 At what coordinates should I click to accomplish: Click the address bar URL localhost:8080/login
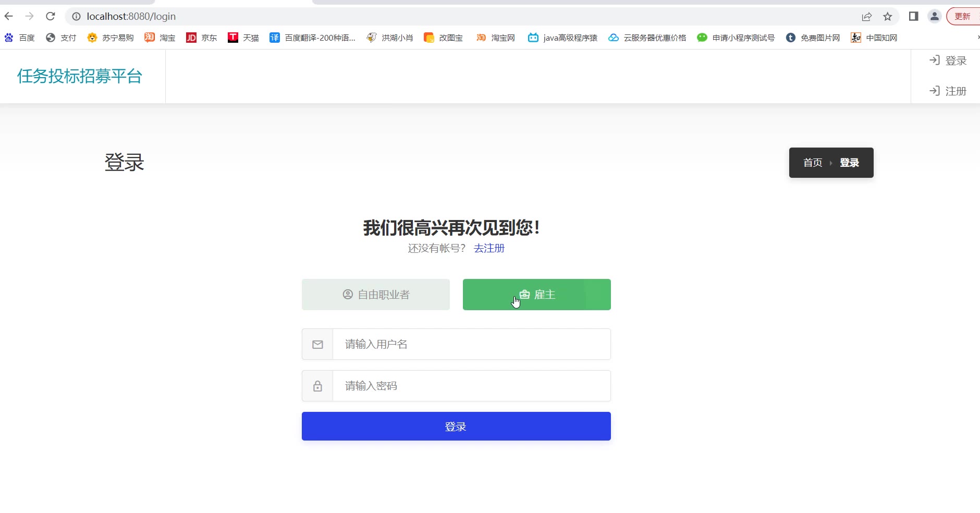coord(131,17)
